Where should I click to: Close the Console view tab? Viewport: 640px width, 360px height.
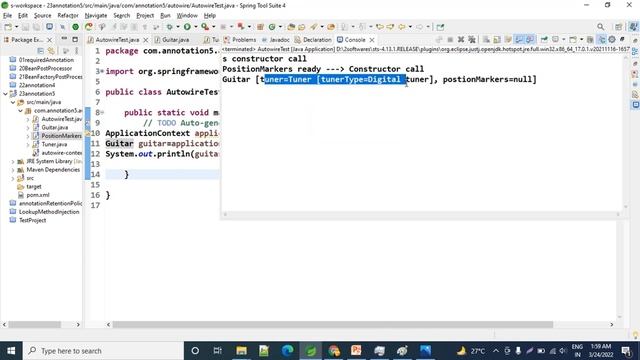[372, 40]
